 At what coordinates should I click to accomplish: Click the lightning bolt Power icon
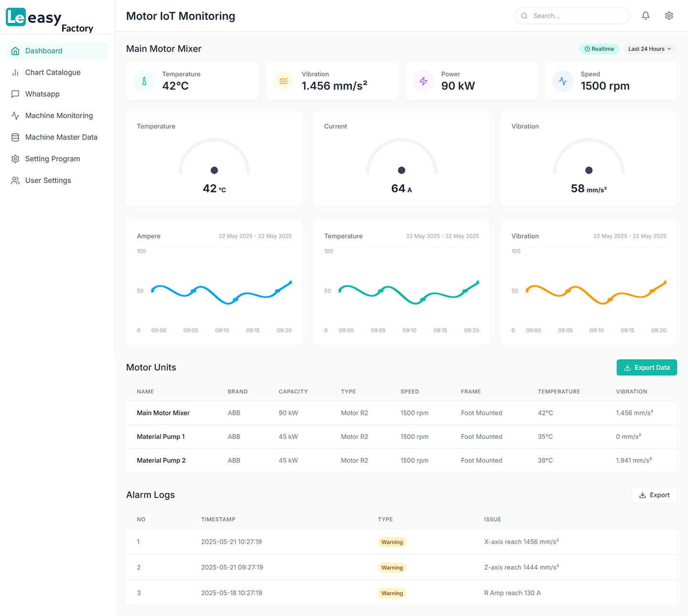[423, 81]
